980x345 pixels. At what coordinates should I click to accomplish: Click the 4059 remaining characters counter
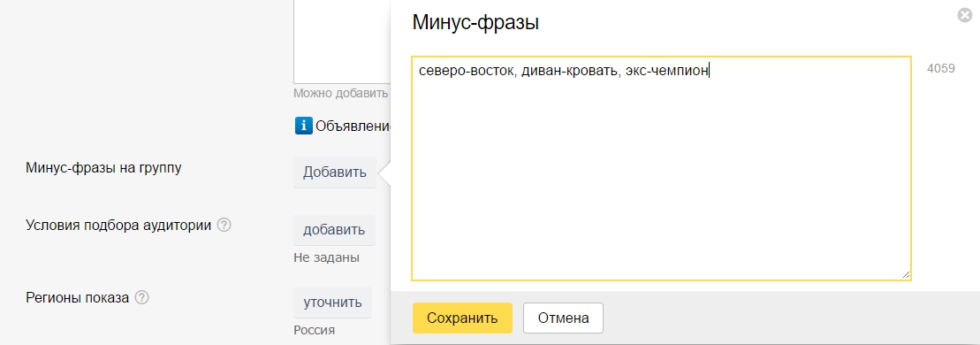[x=940, y=69]
